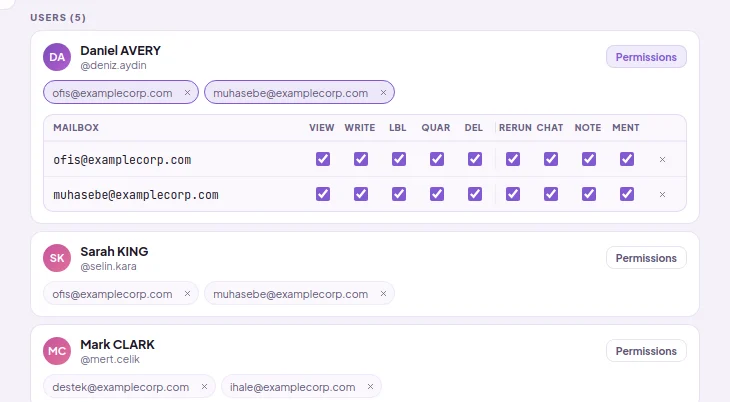The height and width of the screenshot is (402, 730).
Task: Click ofis@examplecorp.com in the mailbox table
Action: point(122,160)
